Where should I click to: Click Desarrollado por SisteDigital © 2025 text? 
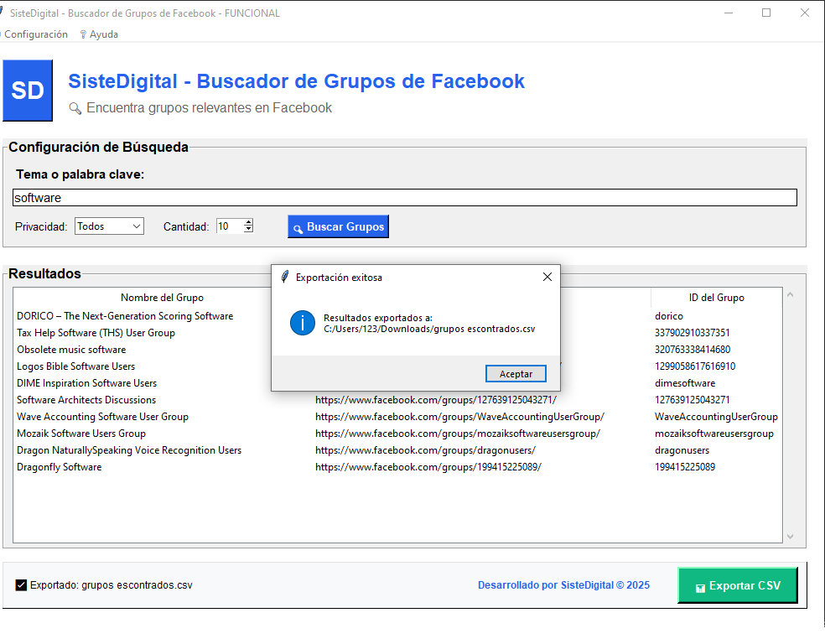click(x=563, y=585)
